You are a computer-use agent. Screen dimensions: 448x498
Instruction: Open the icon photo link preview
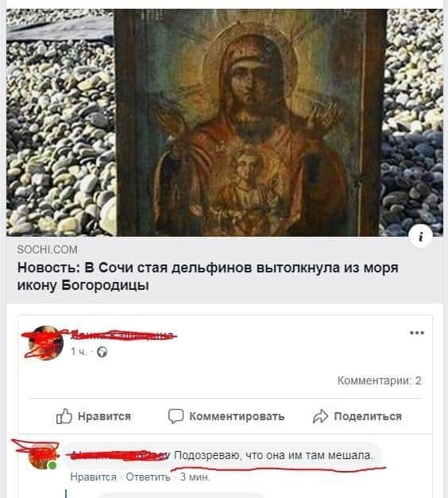225,122
